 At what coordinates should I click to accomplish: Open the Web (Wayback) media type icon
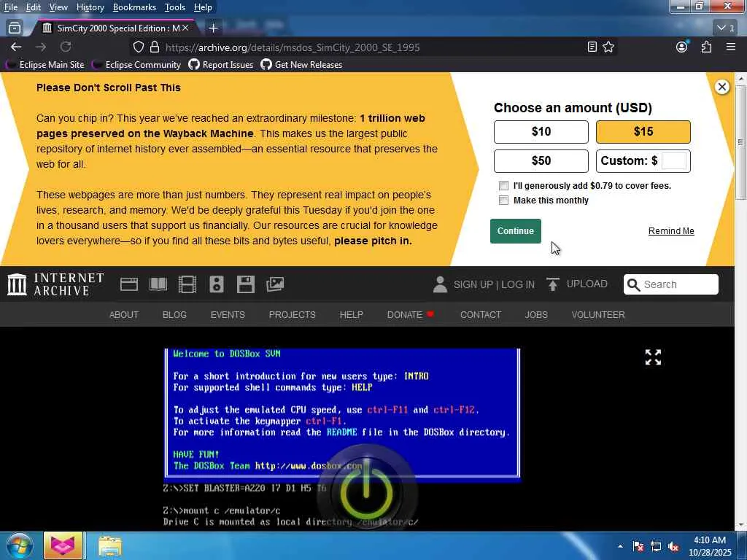(x=129, y=284)
